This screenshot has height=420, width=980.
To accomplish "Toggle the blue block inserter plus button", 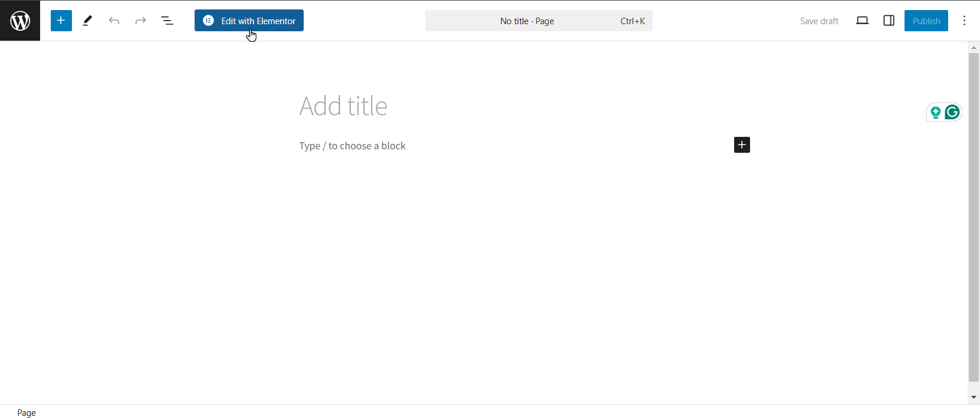I will [61, 21].
